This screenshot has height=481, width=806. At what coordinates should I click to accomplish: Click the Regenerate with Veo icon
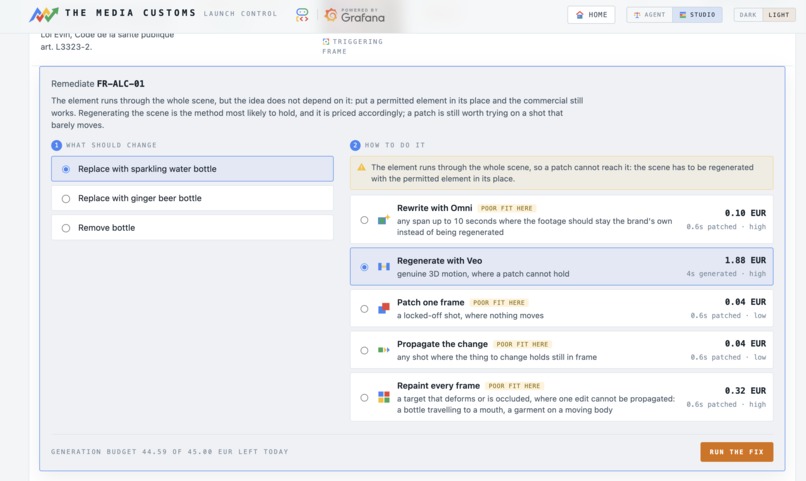point(383,267)
